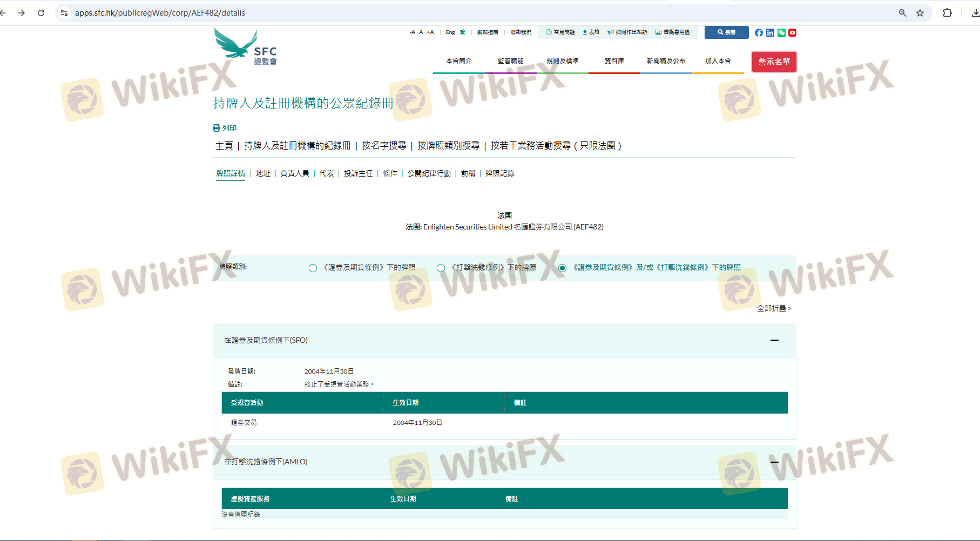Switch to 地址 tab
The height and width of the screenshot is (541, 980).
[263, 173]
